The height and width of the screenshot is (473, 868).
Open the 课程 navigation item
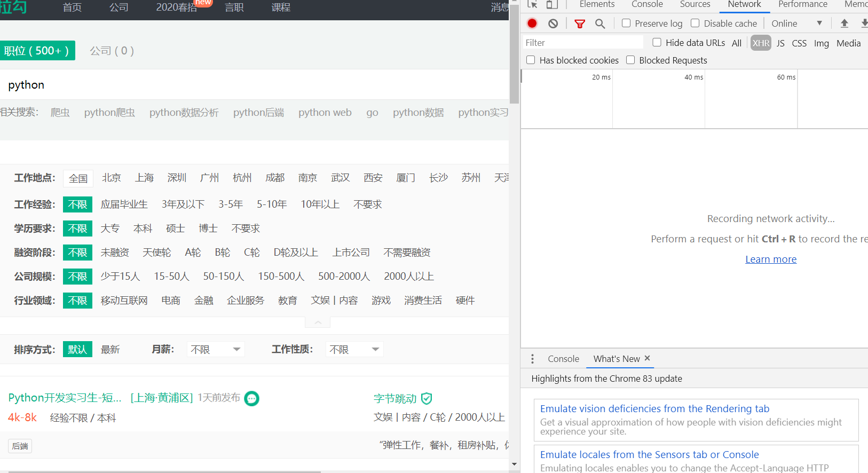pos(281,7)
